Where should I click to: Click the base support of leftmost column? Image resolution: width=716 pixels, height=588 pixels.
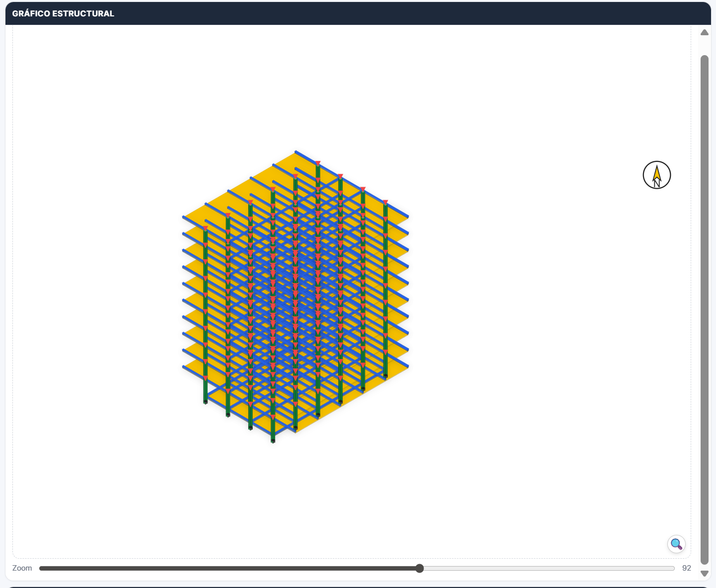click(205, 402)
